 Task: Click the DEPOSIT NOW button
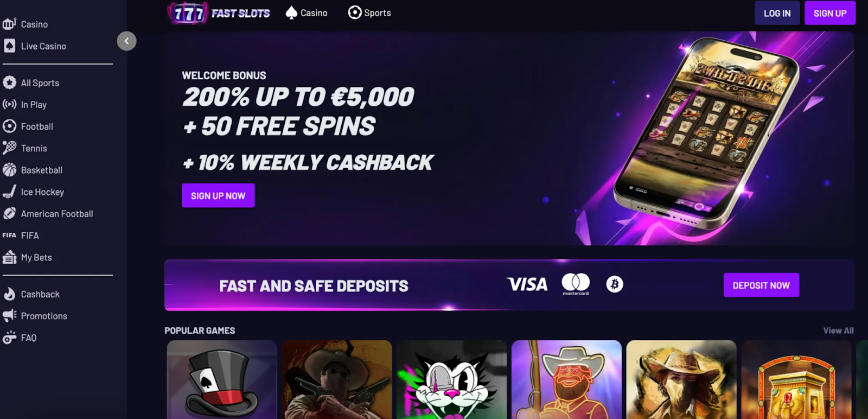761,285
